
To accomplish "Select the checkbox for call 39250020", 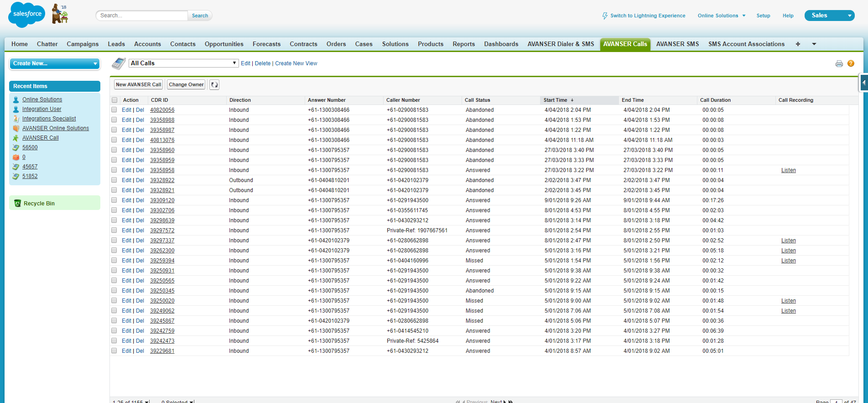I will 114,301.
